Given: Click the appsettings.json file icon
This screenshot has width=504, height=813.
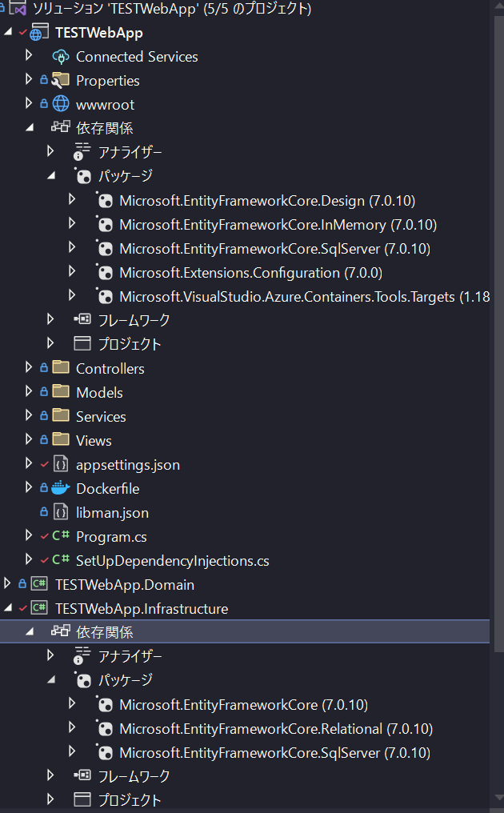Looking at the screenshot, I should coord(61,464).
